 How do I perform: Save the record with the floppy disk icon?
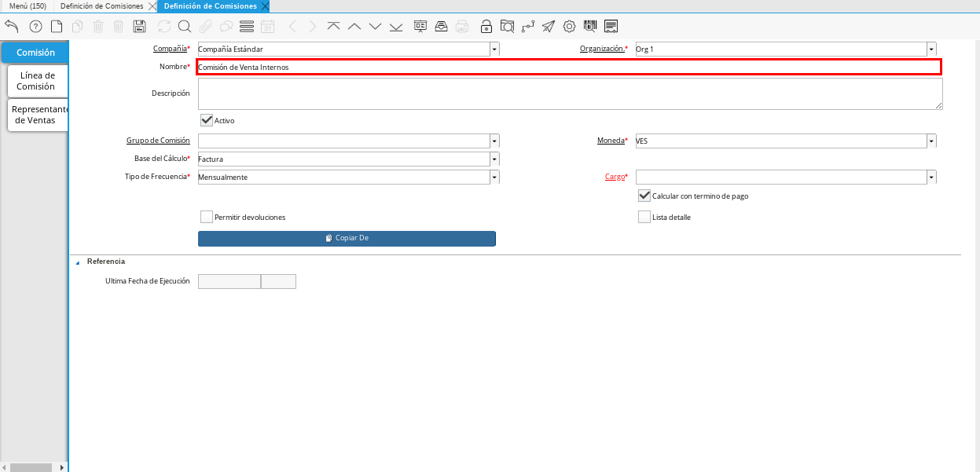point(140,26)
